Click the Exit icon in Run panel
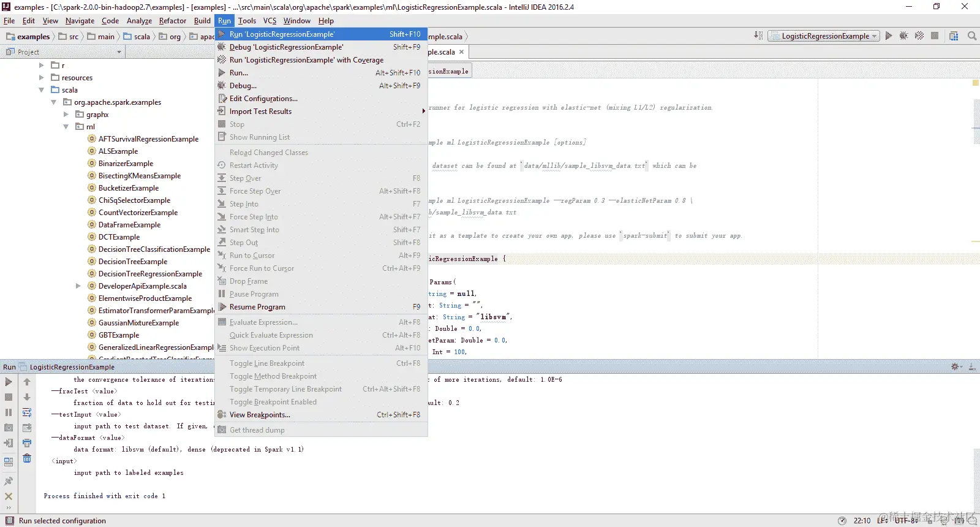This screenshot has height=527, width=980. 9,443
